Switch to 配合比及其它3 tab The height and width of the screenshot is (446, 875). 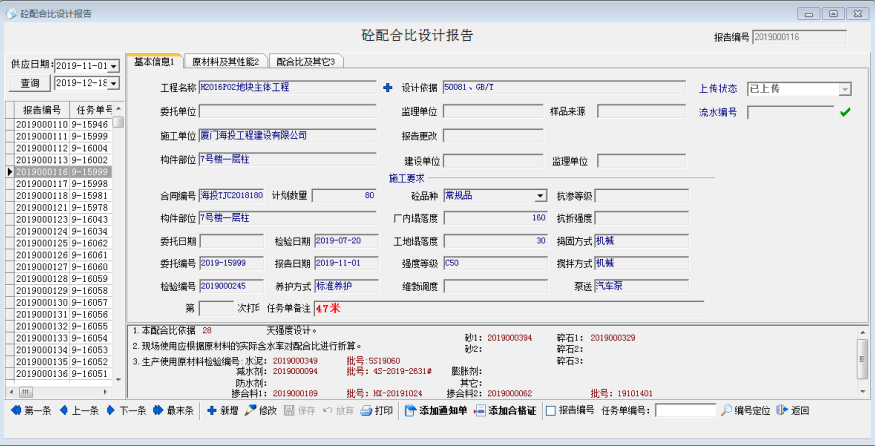coord(305,61)
